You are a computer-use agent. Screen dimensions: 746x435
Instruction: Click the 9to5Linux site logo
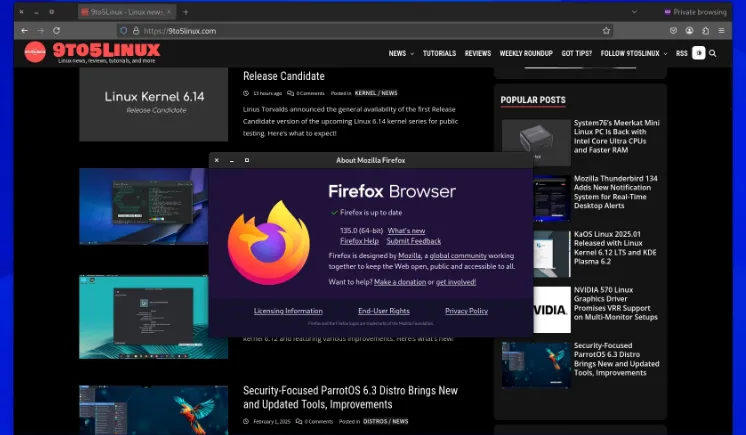point(92,52)
